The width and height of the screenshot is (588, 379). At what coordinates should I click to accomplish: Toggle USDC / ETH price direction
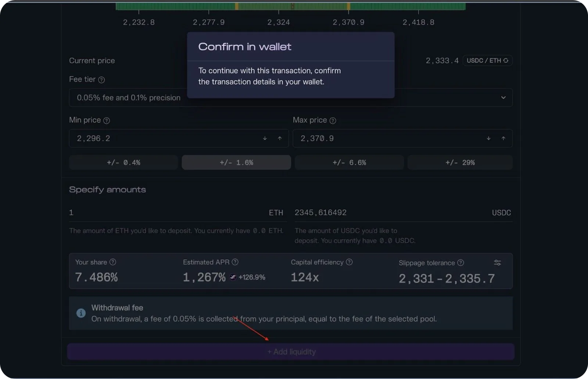(x=487, y=61)
